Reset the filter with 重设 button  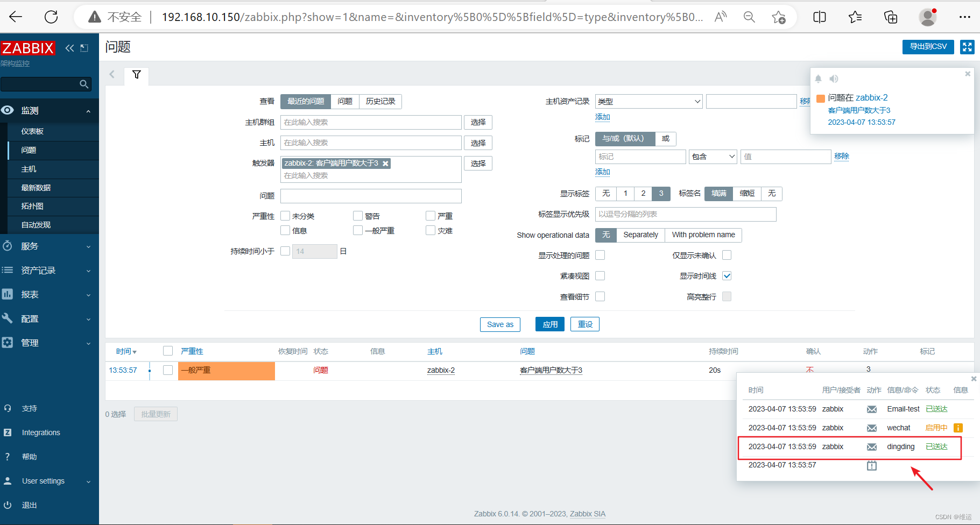(585, 324)
